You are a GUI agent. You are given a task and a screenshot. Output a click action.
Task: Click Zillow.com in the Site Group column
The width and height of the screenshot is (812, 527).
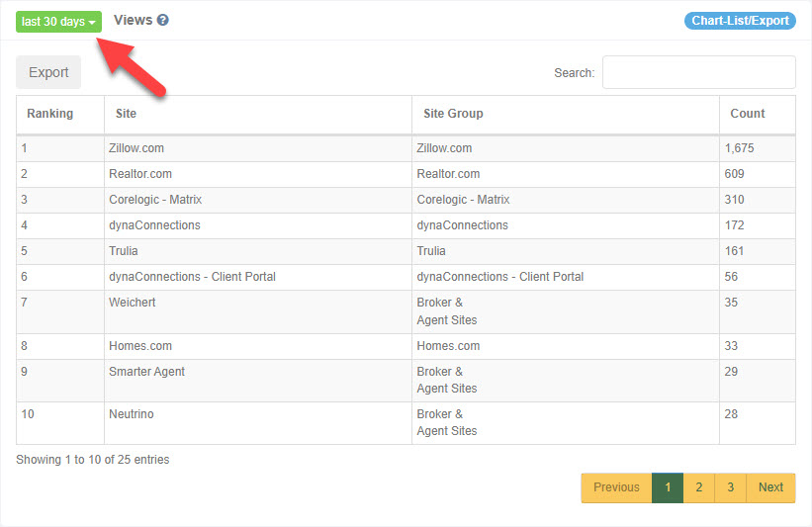(x=444, y=148)
